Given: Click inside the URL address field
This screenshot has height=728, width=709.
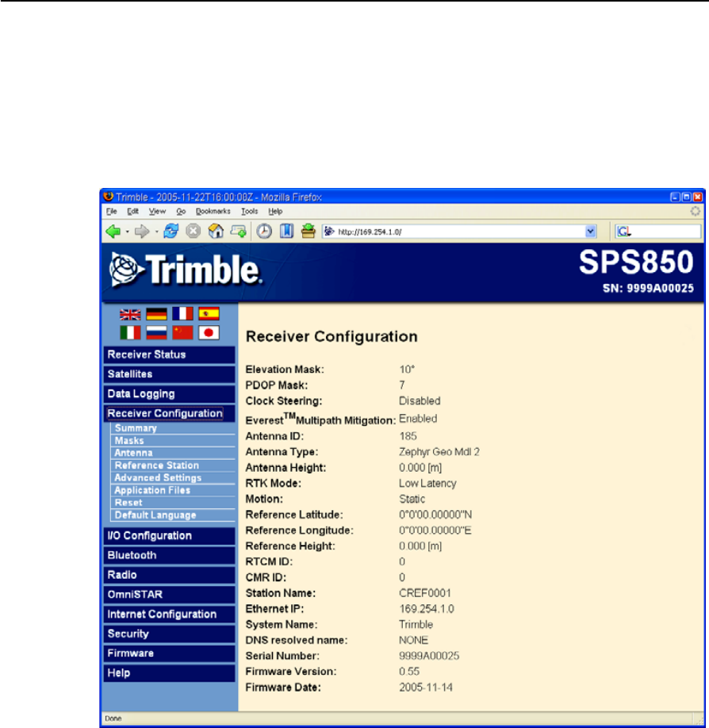Looking at the screenshot, I should (460, 232).
